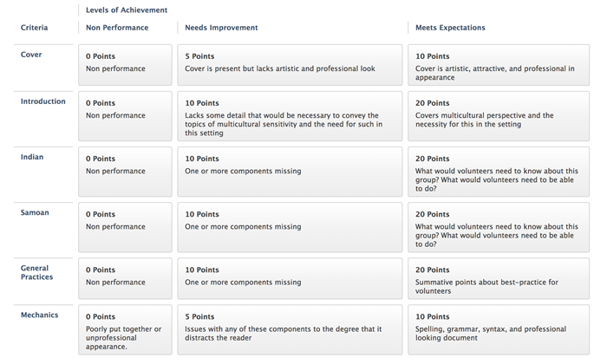Click Indian 0 Points Non performance cell
The height and width of the screenshot is (364, 607).
point(126,172)
